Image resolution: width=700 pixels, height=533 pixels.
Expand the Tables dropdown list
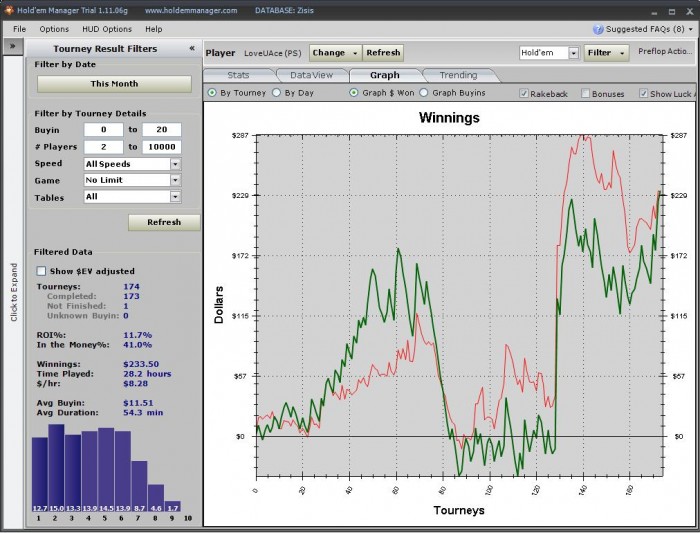[x=175, y=197]
